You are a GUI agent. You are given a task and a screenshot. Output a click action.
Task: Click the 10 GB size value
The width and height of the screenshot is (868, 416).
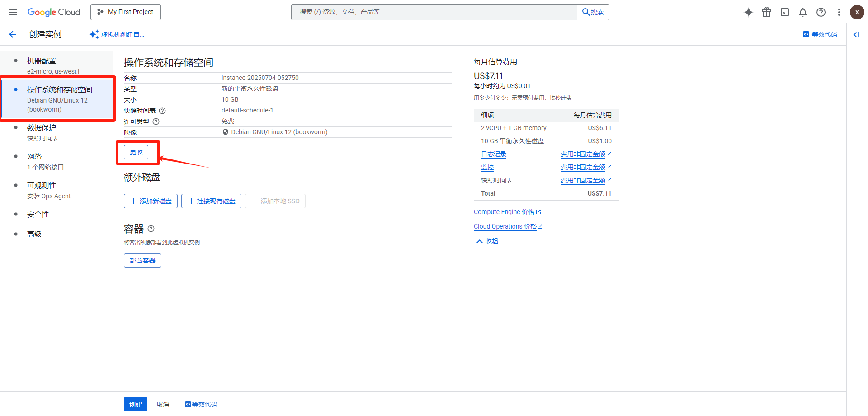(230, 99)
